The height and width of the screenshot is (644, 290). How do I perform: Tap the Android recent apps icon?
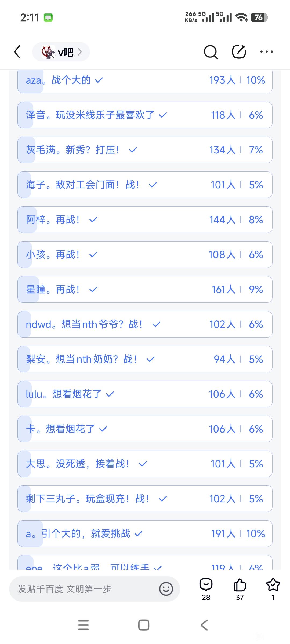click(84, 625)
